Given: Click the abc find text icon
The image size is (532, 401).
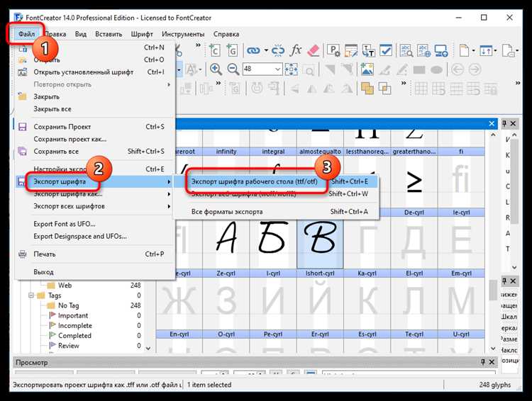Looking at the screenshot, I should (x=406, y=50).
